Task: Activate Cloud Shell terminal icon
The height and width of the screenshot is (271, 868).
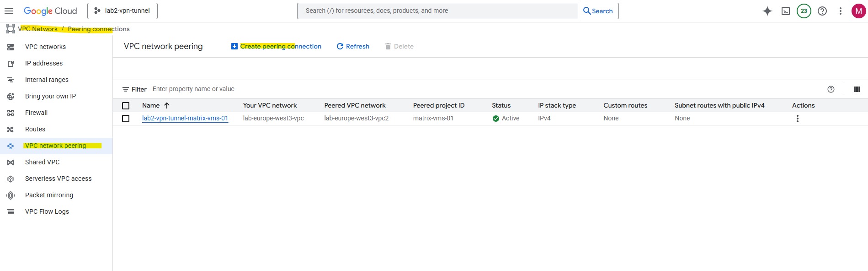Action: pos(785,11)
